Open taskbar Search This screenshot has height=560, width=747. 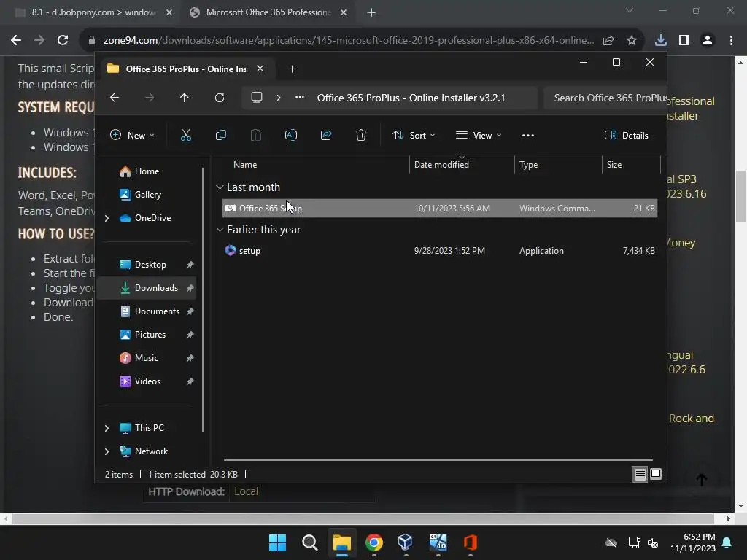309,542
